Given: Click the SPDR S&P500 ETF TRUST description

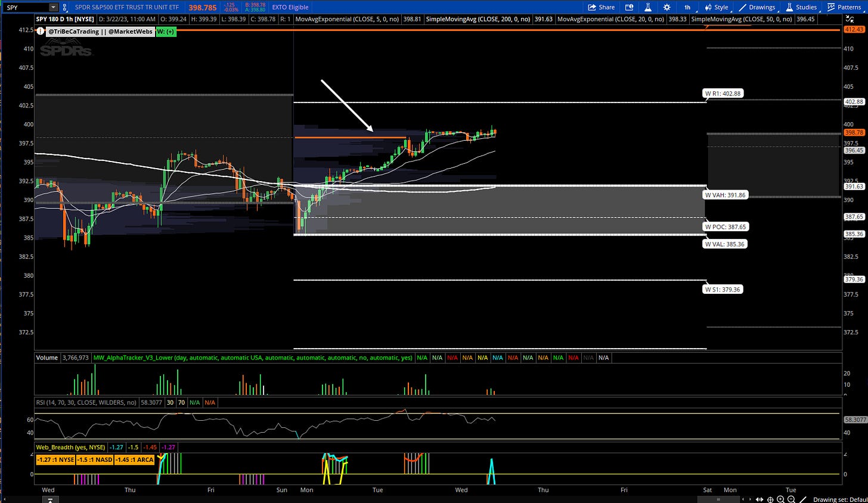Looking at the screenshot, I should [x=126, y=7].
